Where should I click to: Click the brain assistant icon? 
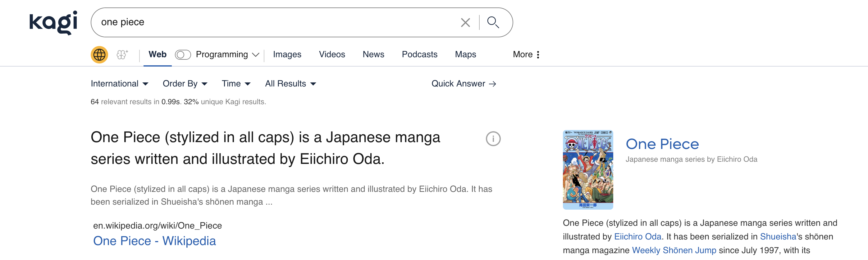tap(122, 55)
